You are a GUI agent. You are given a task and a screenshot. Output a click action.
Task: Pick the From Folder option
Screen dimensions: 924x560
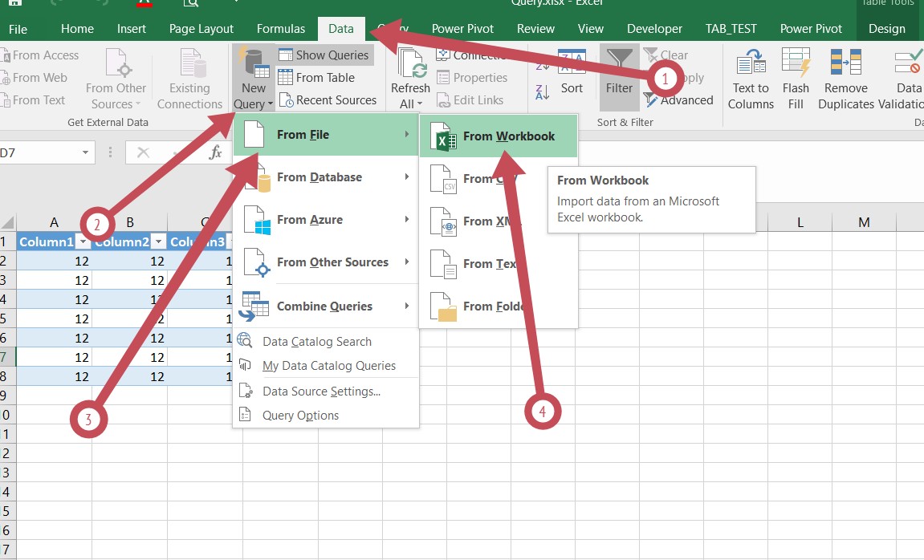499,306
